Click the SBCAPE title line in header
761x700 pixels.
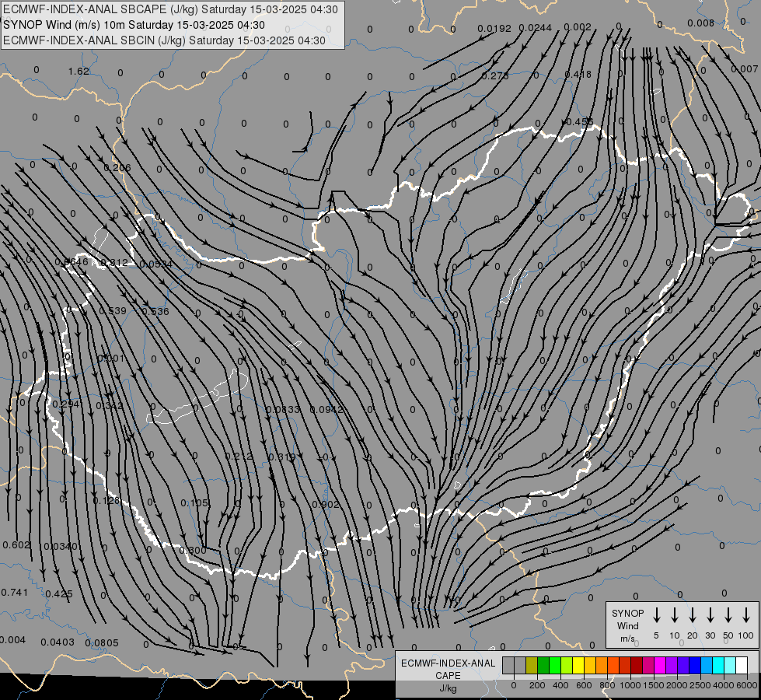click(x=170, y=9)
